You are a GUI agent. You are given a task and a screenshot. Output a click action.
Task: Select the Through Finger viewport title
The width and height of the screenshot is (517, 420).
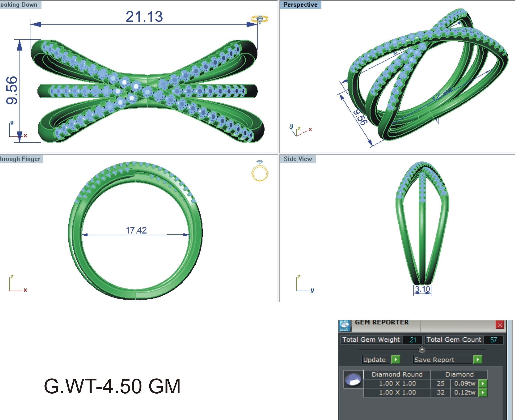click(x=20, y=159)
